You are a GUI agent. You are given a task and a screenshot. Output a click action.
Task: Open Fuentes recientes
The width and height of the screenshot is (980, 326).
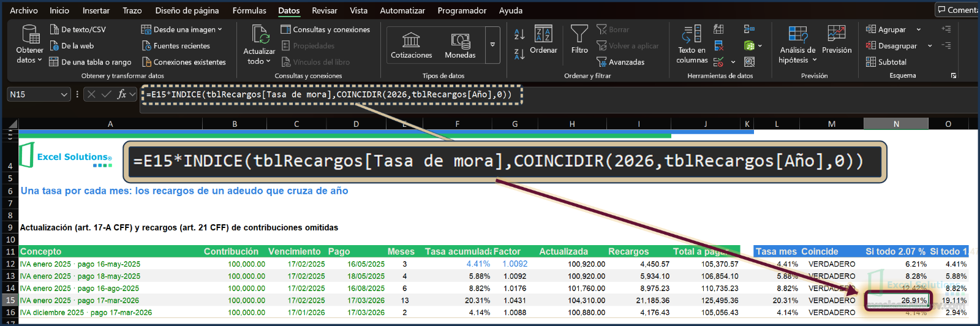pyautogui.click(x=176, y=46)
